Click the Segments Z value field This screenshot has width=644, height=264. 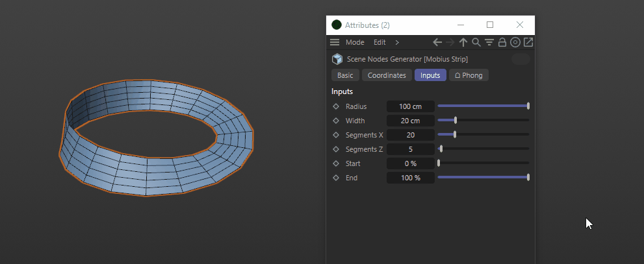pos(410,149)
